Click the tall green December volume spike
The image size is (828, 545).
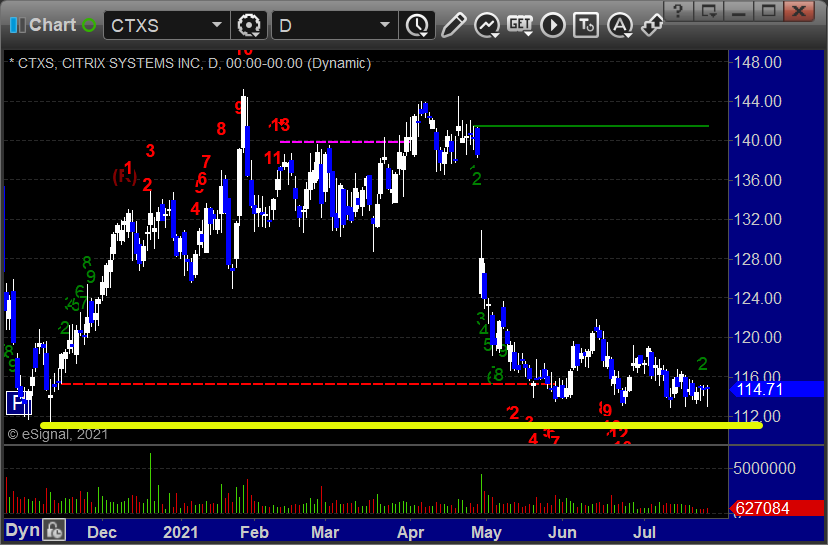150,483
